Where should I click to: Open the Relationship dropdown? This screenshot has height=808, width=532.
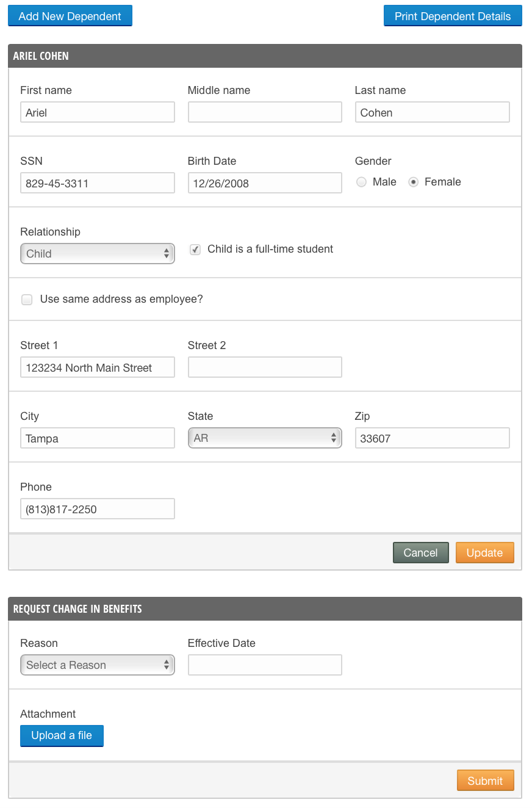click(98, 254)
